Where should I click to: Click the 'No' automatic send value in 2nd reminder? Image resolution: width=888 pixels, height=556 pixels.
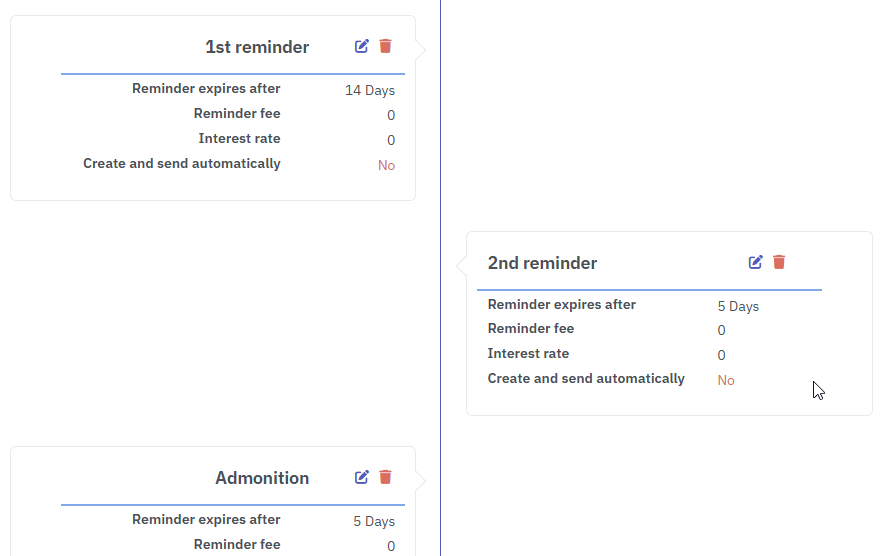(x=726, y=380)
